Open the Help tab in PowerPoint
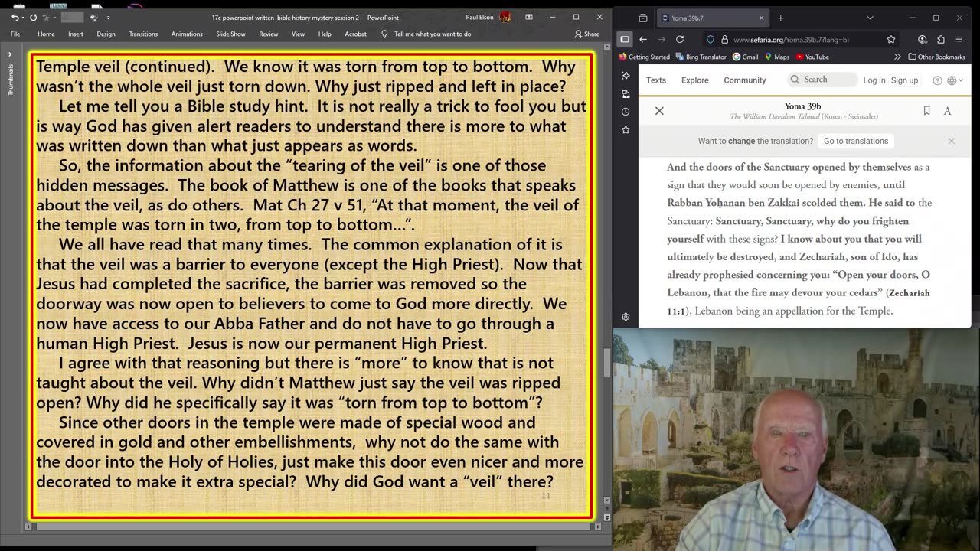 [325, 34]
